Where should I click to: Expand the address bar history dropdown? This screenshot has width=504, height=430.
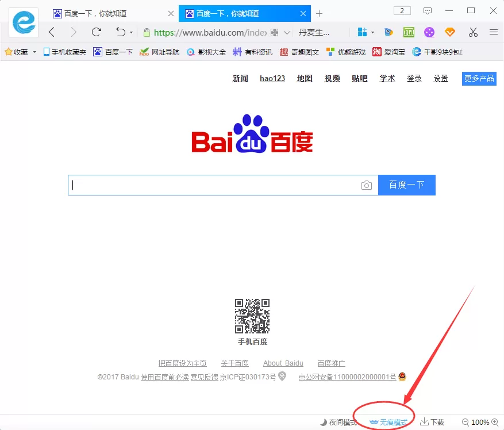[x=287, y=33]
